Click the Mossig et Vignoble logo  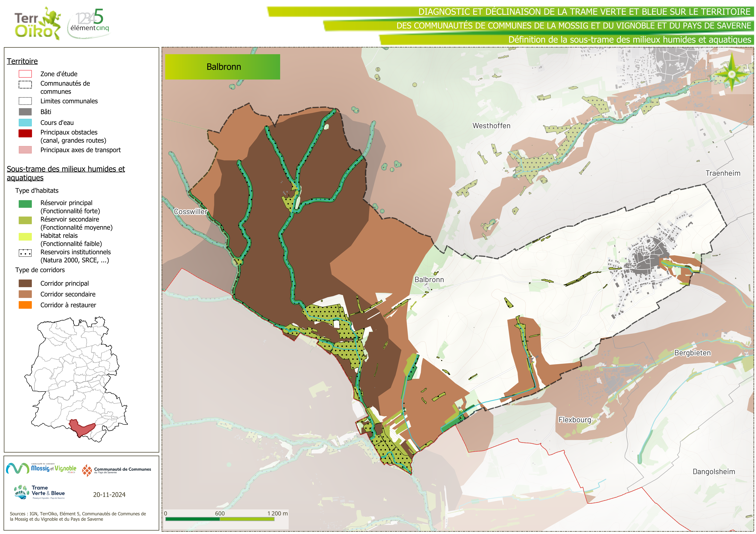[41, 468]
